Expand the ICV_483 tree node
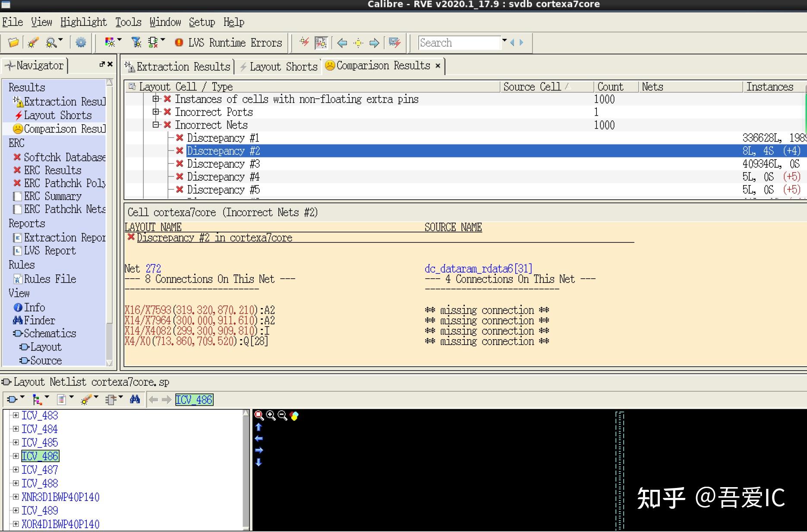 coord(16,415)
